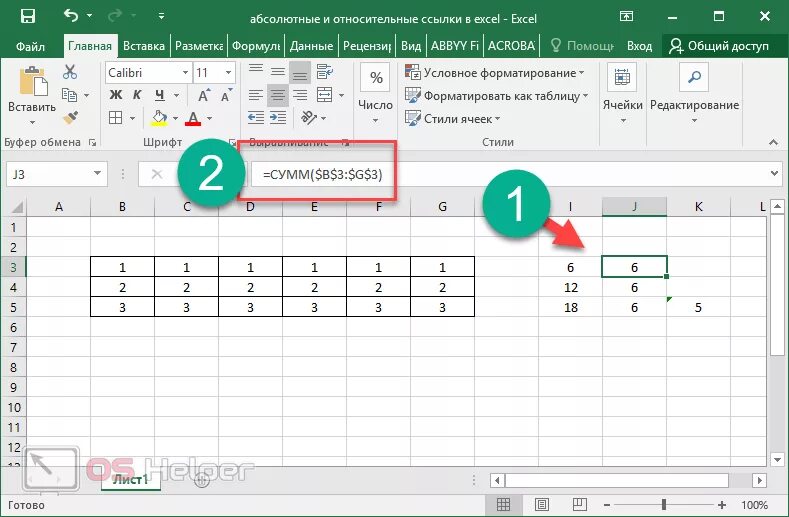This screenshot has width=789, height=517.
Task: Align text to middle of cell
Action: (278, 71)
